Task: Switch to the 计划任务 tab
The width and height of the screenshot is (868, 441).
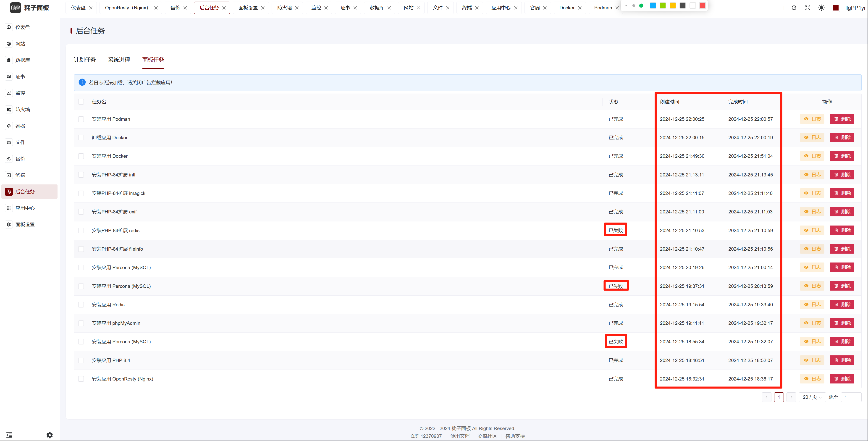Action: point(85,60)
